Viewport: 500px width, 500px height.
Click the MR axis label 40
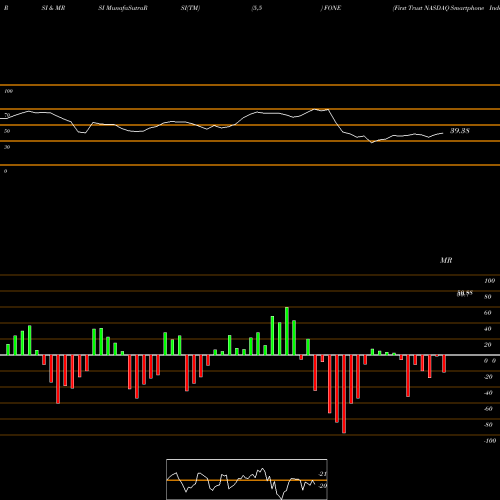(488, 329)
